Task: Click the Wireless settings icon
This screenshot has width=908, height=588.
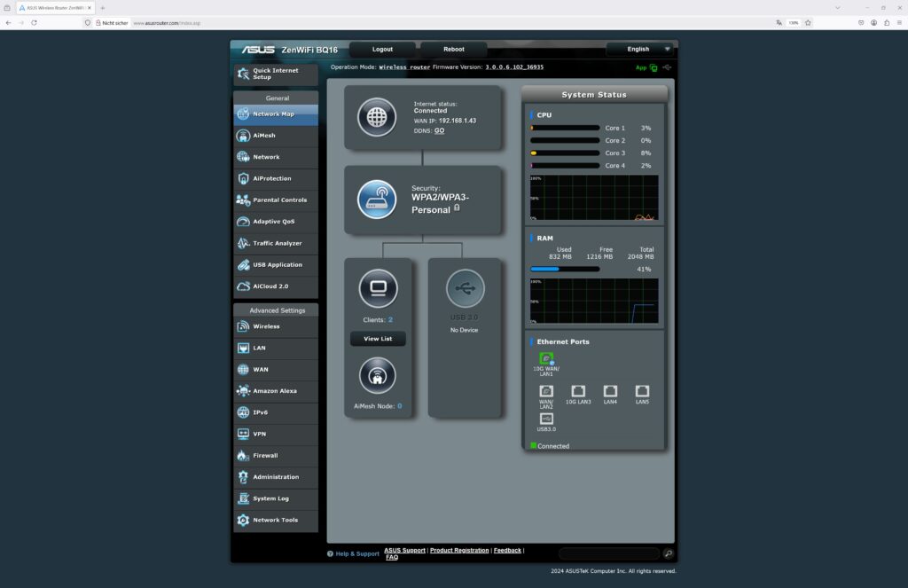Action: coord(243,326)
